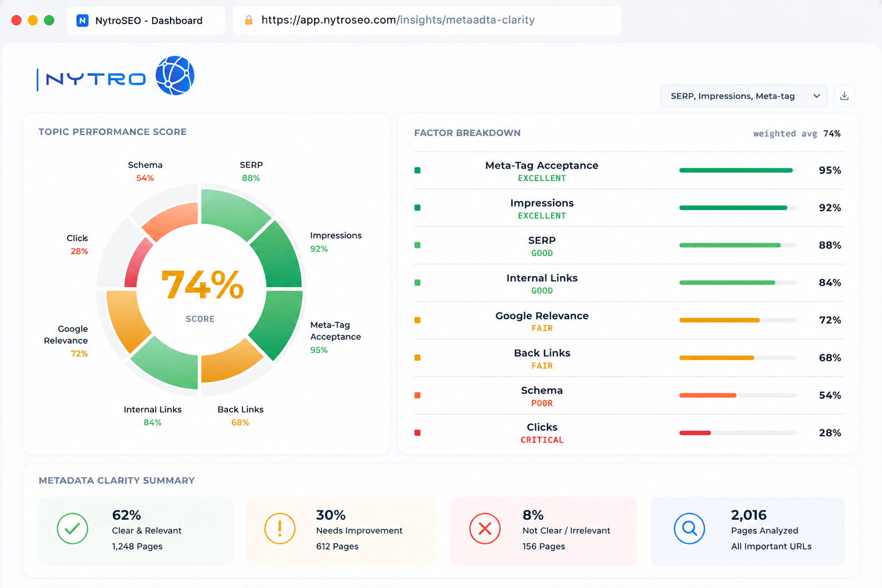Open the SERP, Impressions, Meta-tag dropdown
Screen dimensions: 882x588
(x=744, y=96)
